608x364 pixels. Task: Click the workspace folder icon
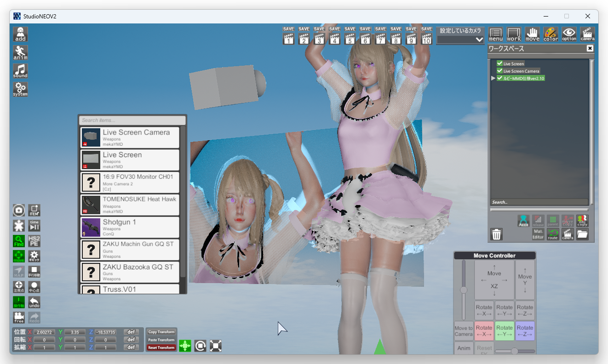[x=582, y=234]
